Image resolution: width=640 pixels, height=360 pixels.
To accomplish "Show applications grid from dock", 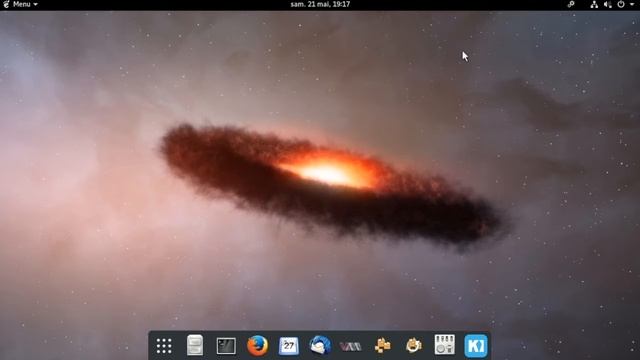I will coord(164,346).
